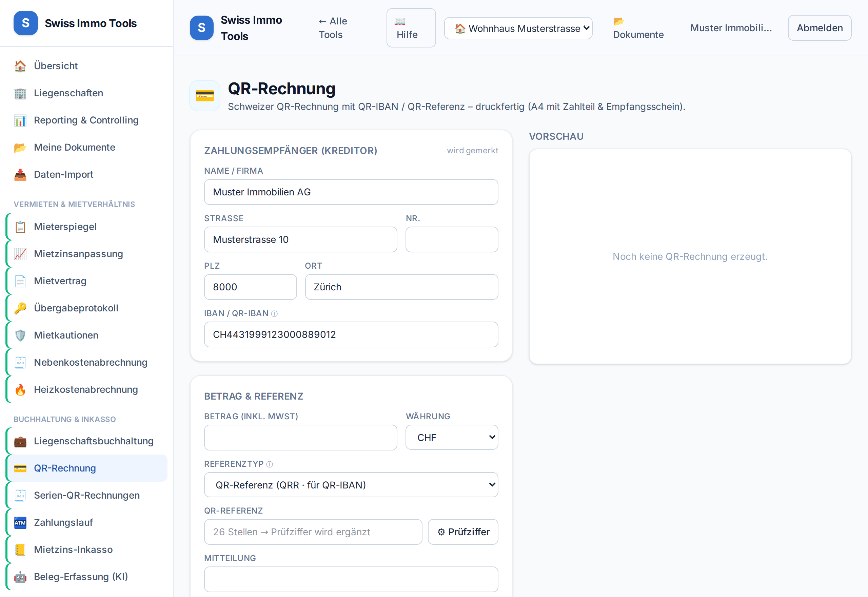The height and width of the screenshot is (597, 868).
Task: Open Serien-QR-Rechnungen menu item
Action: 86,496
